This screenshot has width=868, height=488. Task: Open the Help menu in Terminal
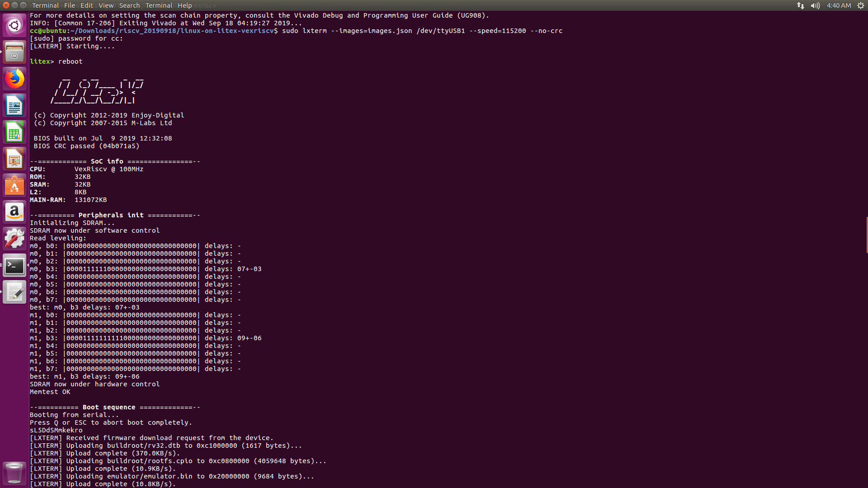pos(184,5)
